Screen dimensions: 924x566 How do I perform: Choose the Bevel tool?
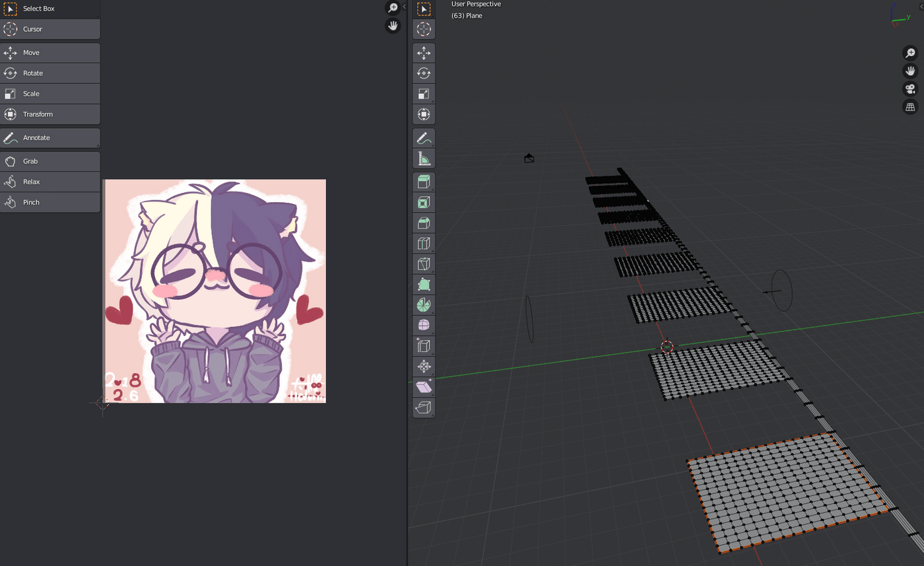(424, 223)
